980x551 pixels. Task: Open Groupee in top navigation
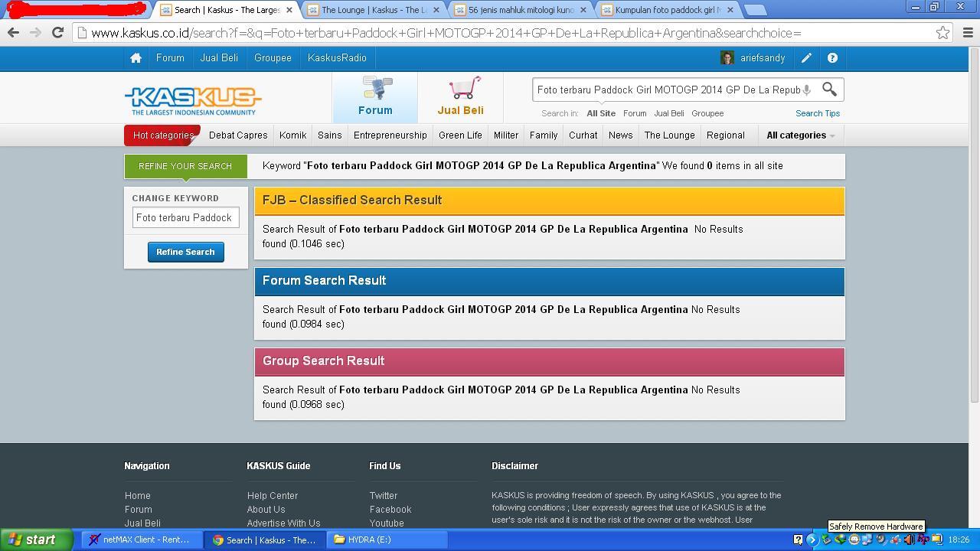click(x=273, y=58)
